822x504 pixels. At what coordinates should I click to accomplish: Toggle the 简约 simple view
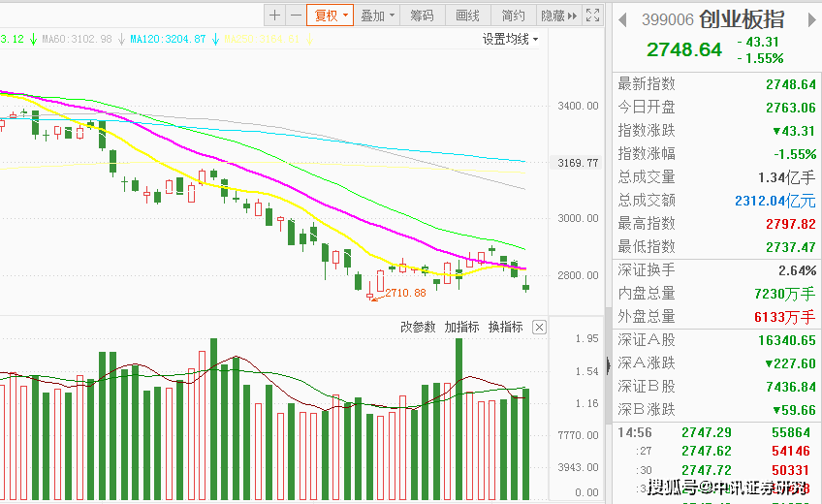tap(514, 15)
